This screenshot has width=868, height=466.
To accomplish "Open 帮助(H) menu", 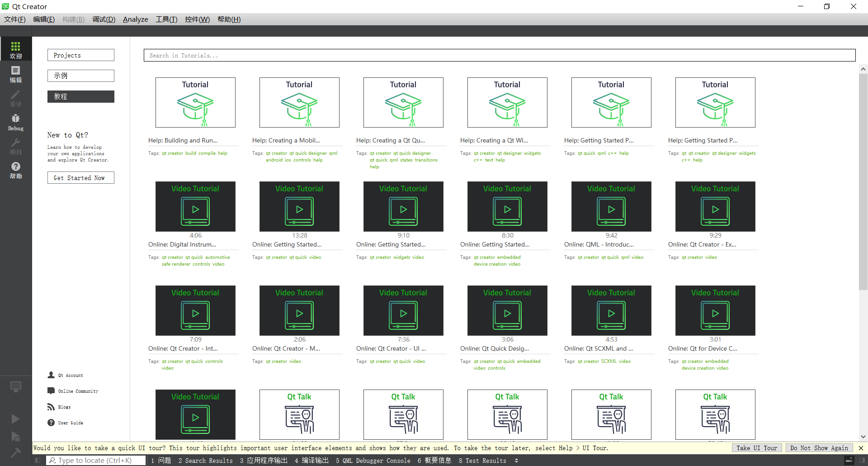I will (x=229, y=19).
